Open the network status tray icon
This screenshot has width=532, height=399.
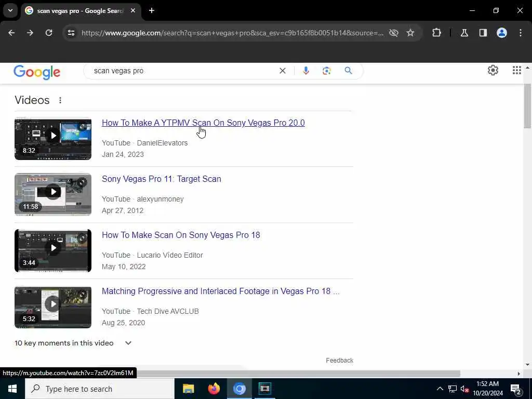tap(453, 389)
